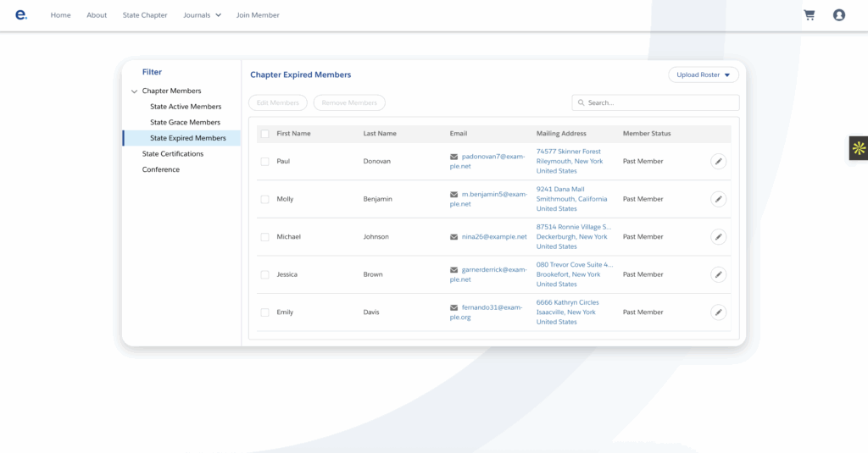Select Emily Davis row checkbox

pyautogui.click(x=265, y=312)
